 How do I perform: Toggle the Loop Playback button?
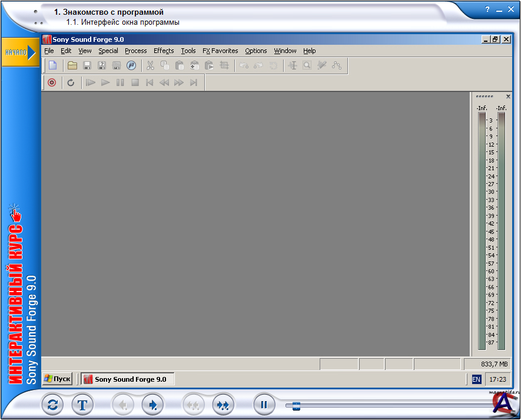point(71,82)
